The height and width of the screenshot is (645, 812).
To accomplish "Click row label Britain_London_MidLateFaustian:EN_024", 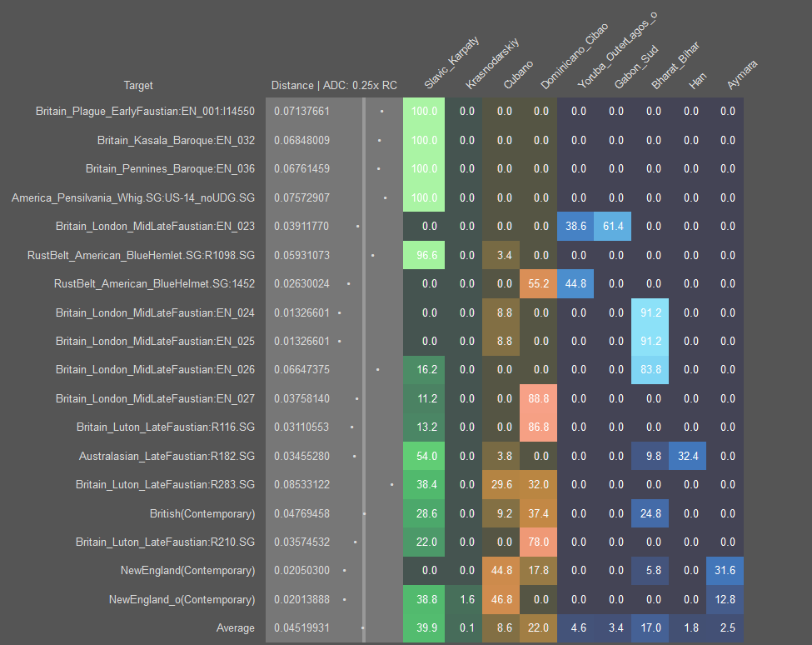I will pos(156,312).
